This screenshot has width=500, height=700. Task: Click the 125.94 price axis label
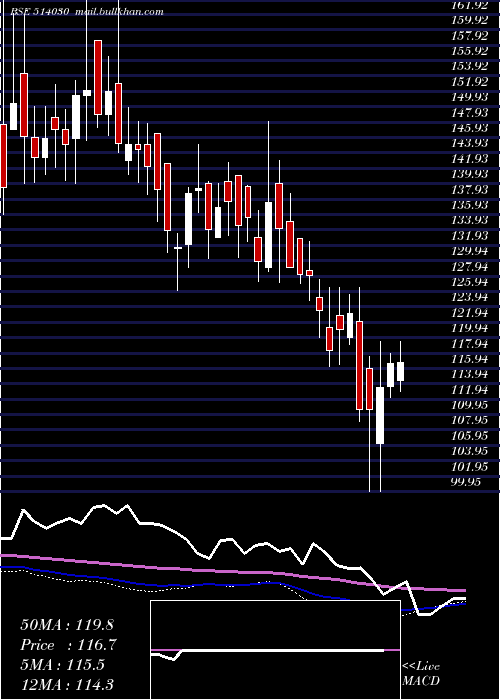pos(469,282)
